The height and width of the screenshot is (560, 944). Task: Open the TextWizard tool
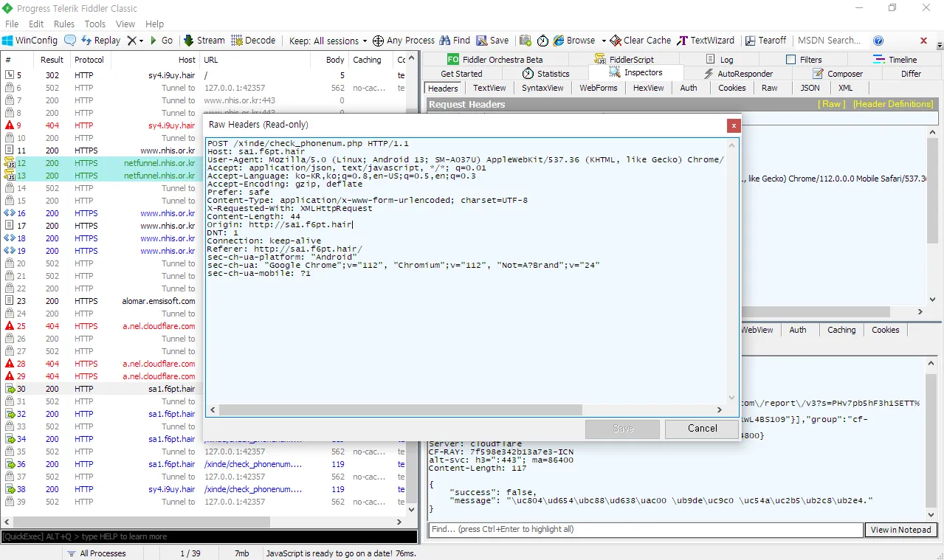click(706, 41)
